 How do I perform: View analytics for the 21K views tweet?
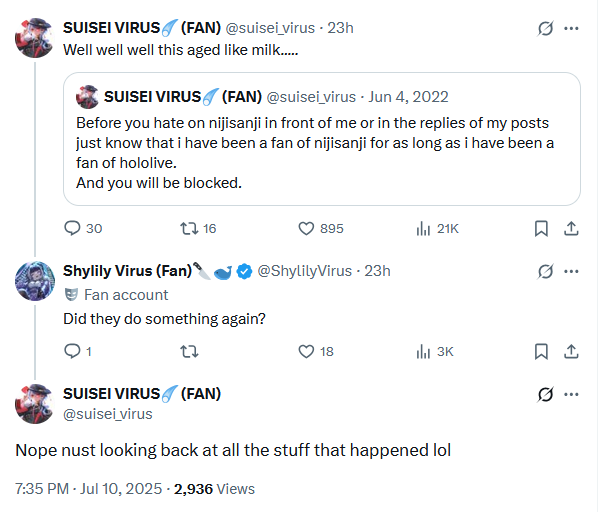coord(423,228)
